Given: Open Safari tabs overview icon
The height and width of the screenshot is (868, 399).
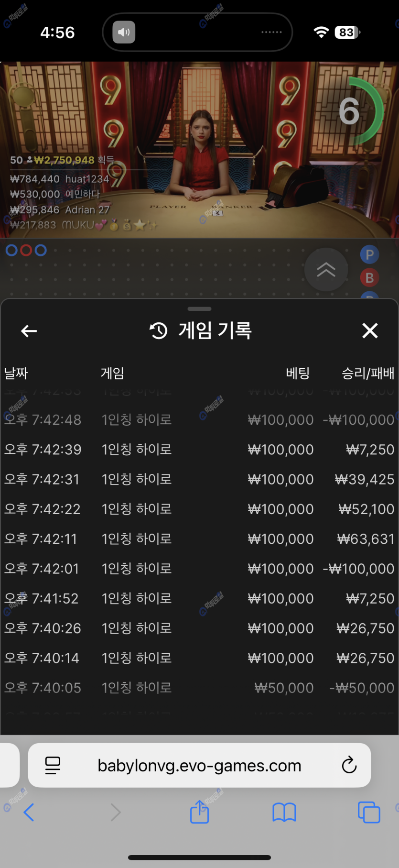Looking at the screenshot, I should 368,812.
